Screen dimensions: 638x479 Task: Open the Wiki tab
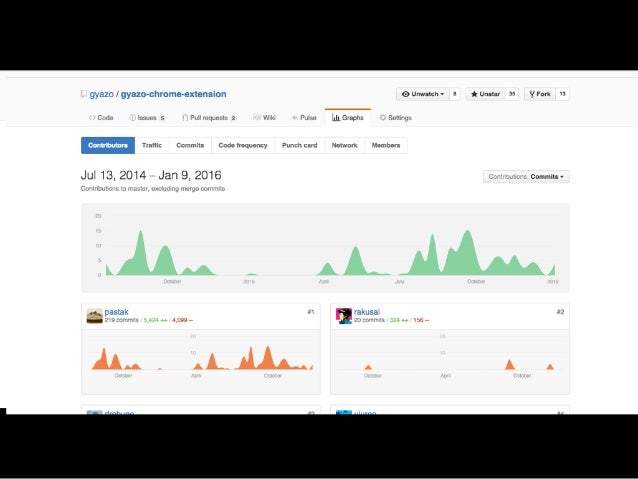point(264,118)
